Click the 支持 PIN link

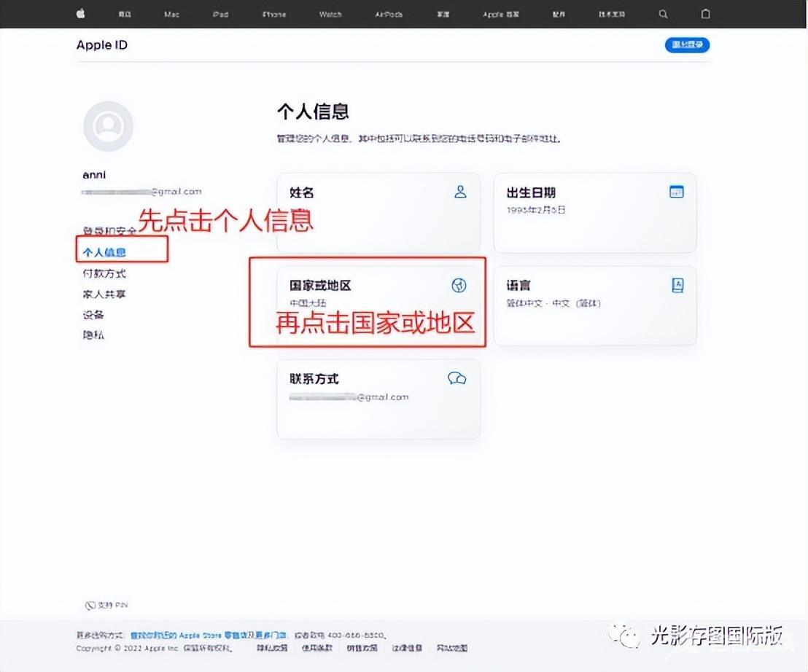(107, 605)
